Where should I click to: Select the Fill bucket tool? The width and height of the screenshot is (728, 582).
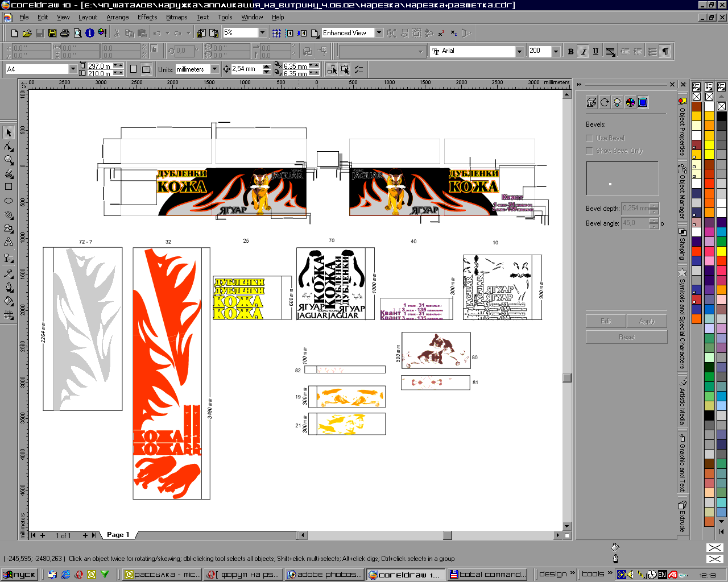tap(9, 301)
